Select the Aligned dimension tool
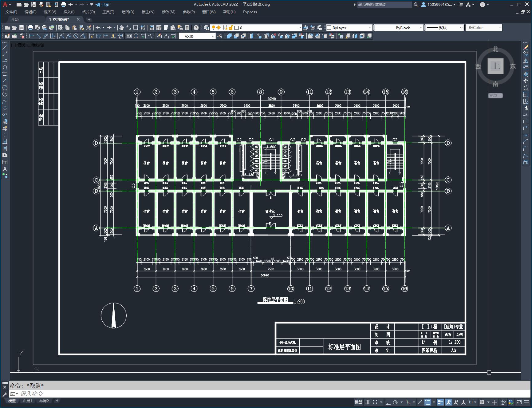Image resolution: width=532 pixels, height=408 pixels. (39, 36)
